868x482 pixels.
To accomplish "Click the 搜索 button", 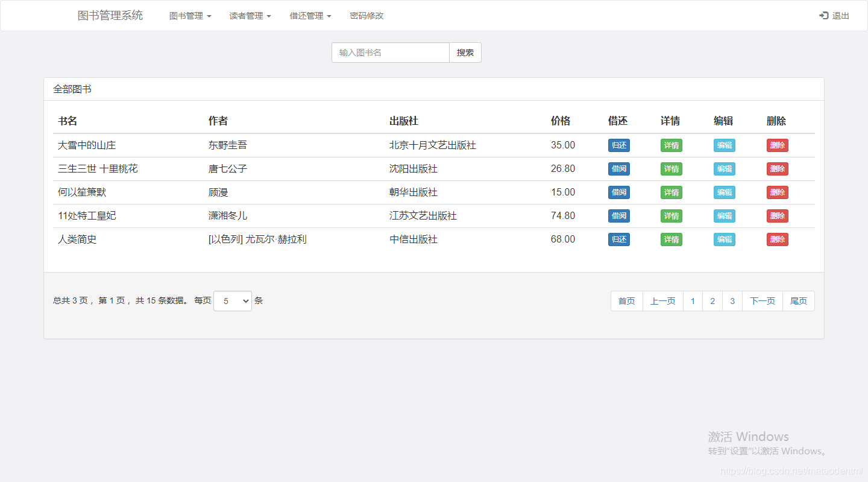I will 465,52.
